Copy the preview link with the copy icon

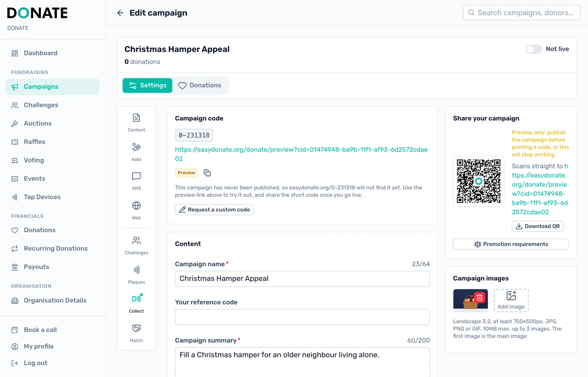(x=207, y=173)
